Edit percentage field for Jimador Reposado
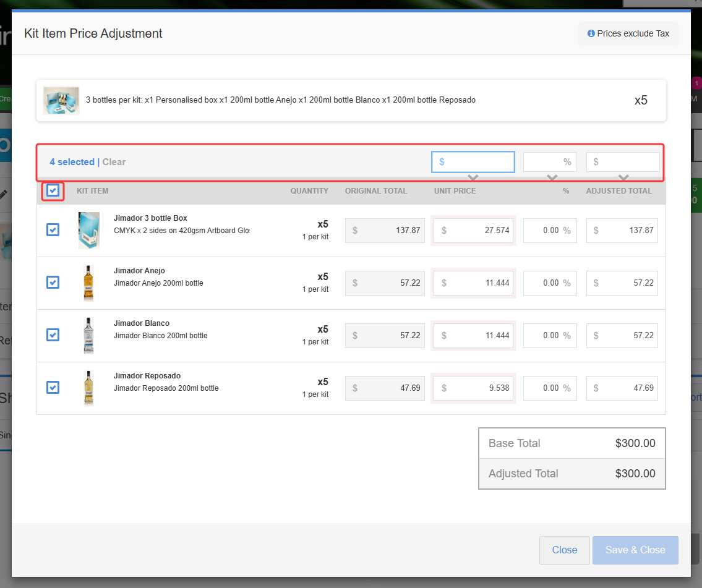This screenshot has width=702, height=588. [x=550, y=388]
